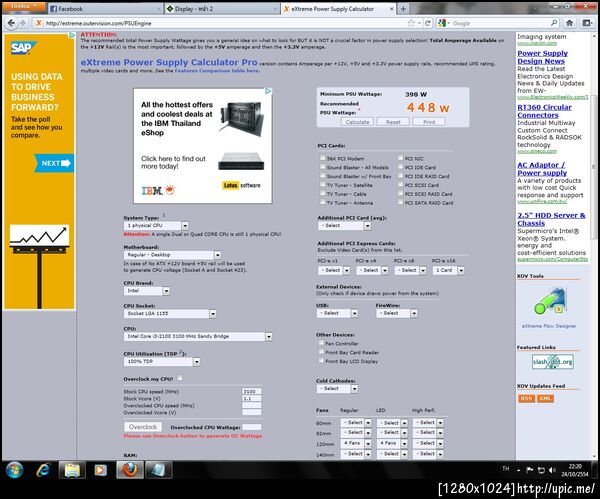Screen dimensions: 600x499
Task: Open the USB devices dropdown
Action: pos(338,313)
